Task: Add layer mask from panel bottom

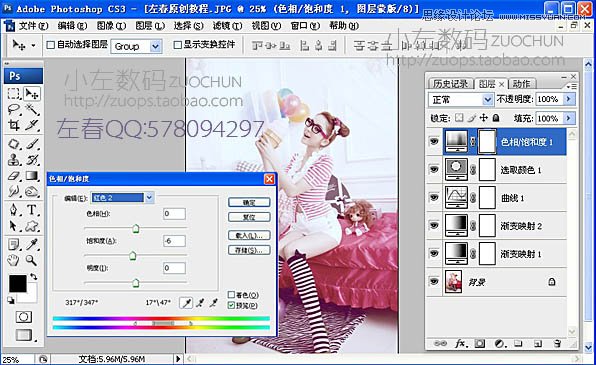Action: [x=480, y=344]
